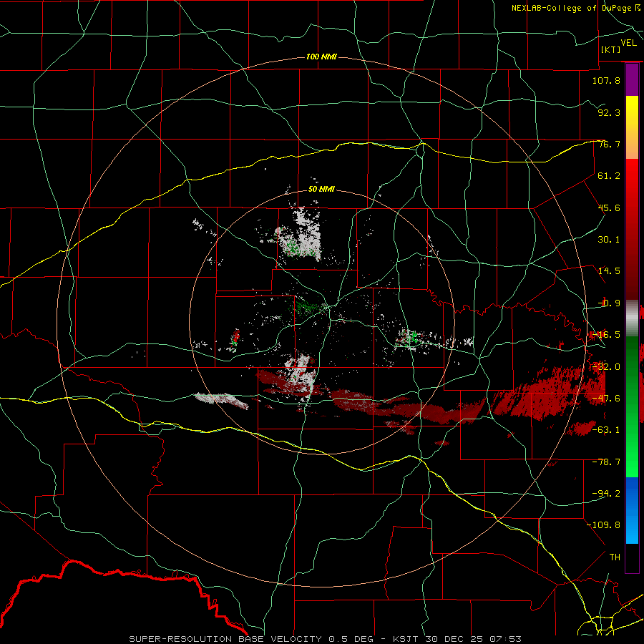Click the -0.9 scale value
The image size is (644, 644).
(x=609, y=303)
